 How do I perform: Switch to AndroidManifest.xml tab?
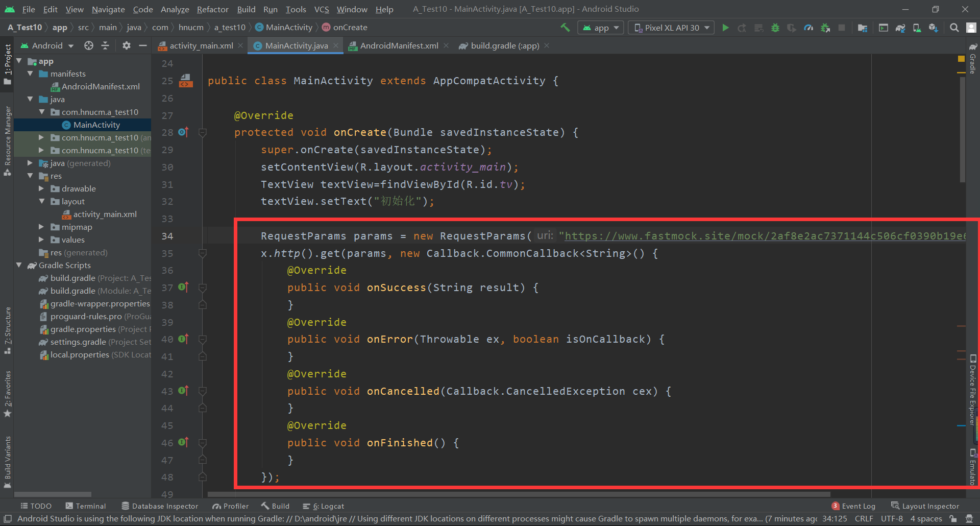[399, 45]
